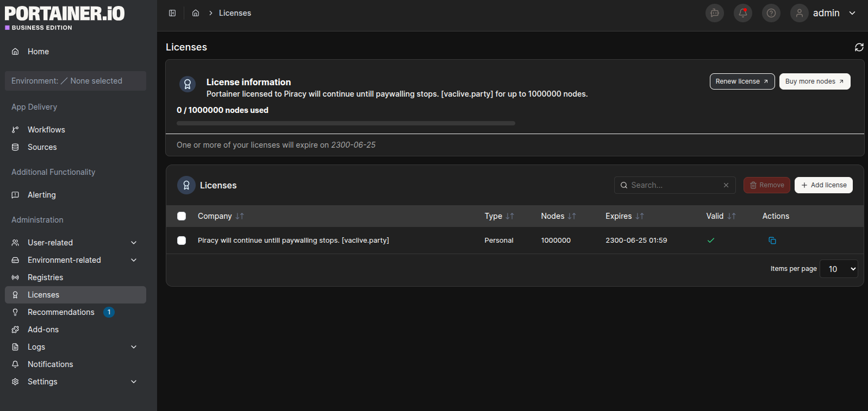This screenshot has width=868, height=411.
Task: Click the nodes usage progress bar
Action: (x=346, y=123)
